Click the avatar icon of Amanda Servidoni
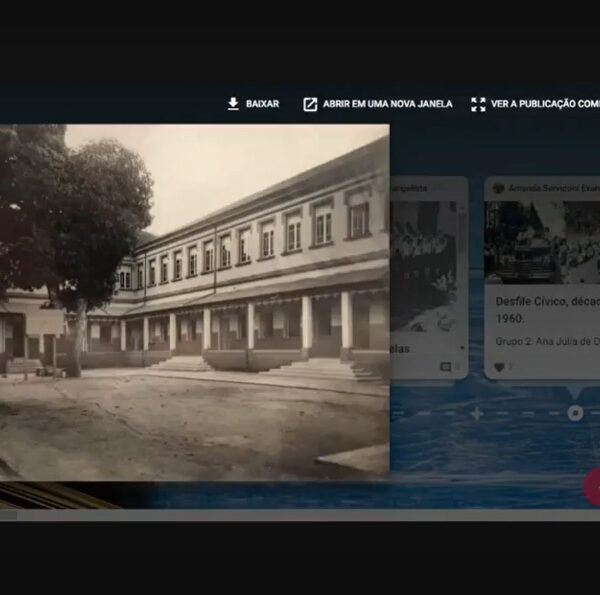Image resolution: width=600 pixels, height=595 pixels. 498,188
